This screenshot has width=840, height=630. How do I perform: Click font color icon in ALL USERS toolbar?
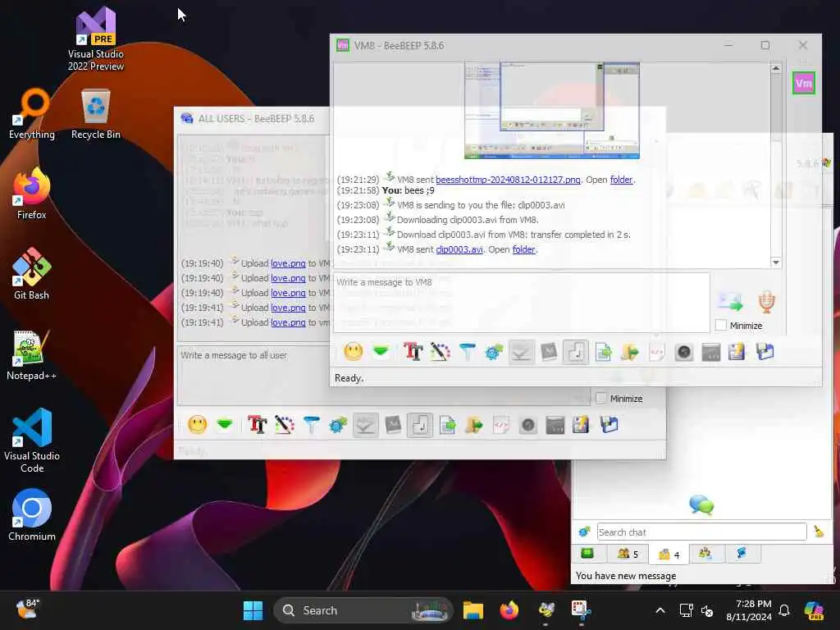coord(284,425)
